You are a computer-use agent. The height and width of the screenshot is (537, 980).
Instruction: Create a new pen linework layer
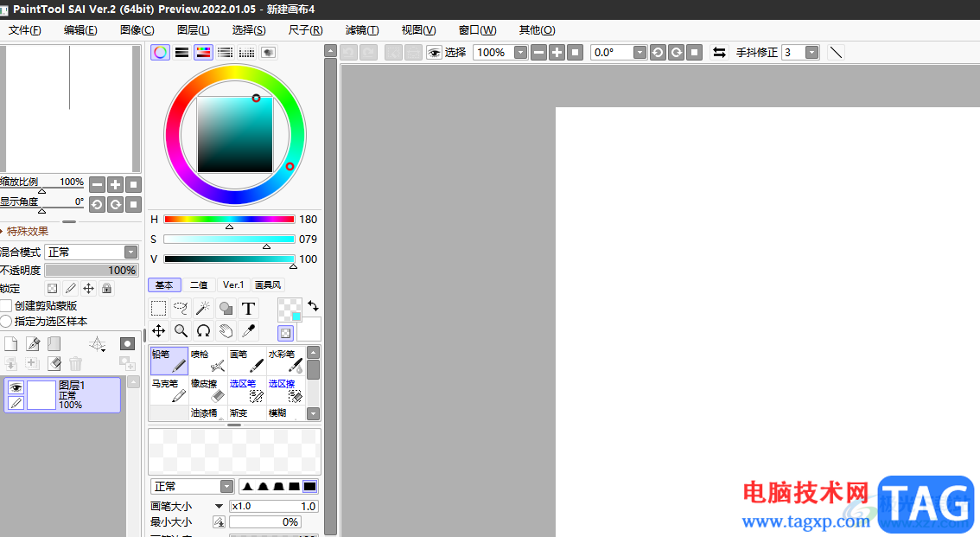coord(33,344)
